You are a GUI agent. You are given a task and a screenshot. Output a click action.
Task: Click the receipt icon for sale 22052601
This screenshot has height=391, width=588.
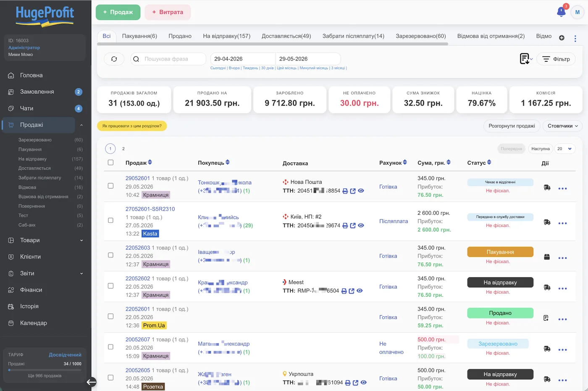point(546,318)
